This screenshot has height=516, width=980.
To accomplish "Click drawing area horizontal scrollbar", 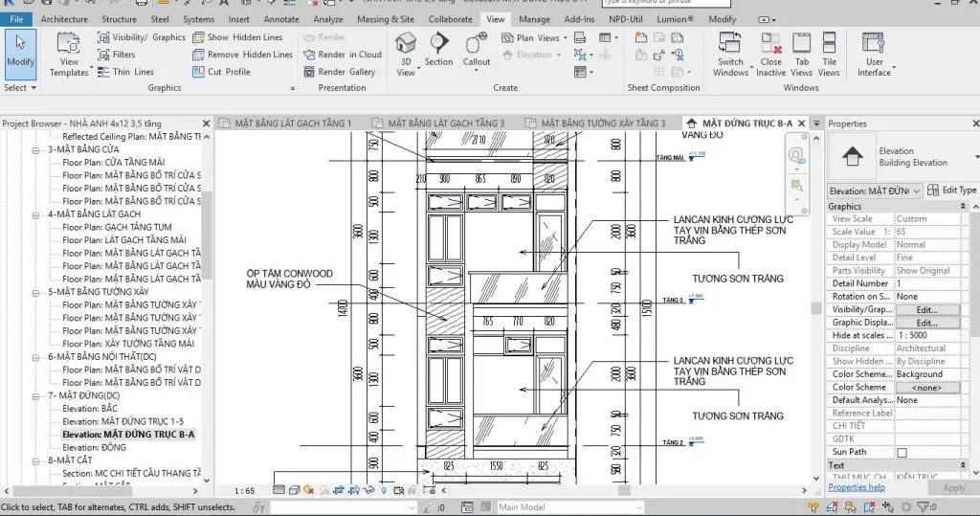I will [624, 491].
